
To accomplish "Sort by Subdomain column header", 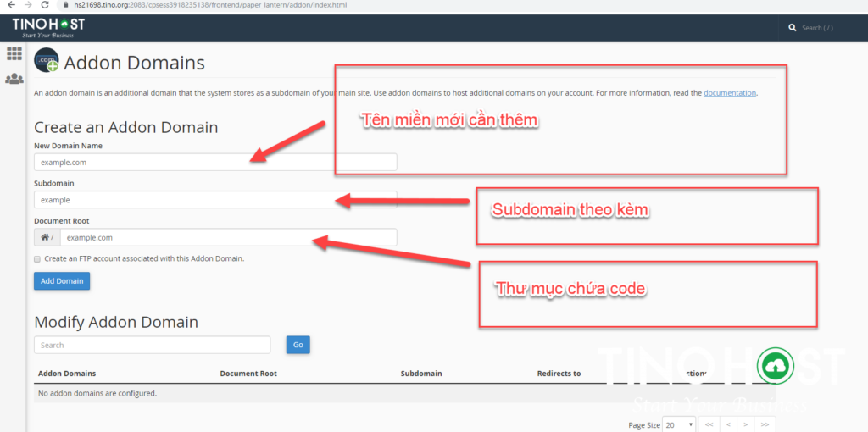I will coord(420,374).
